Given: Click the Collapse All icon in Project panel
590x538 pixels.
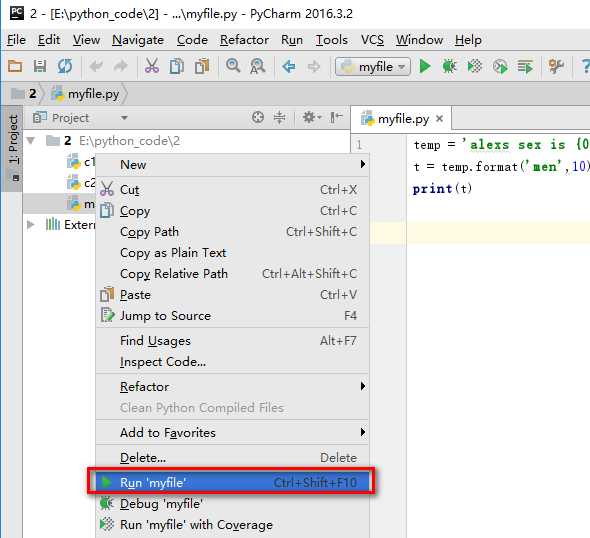Looking at the screenshot, I should click(280, 117).
